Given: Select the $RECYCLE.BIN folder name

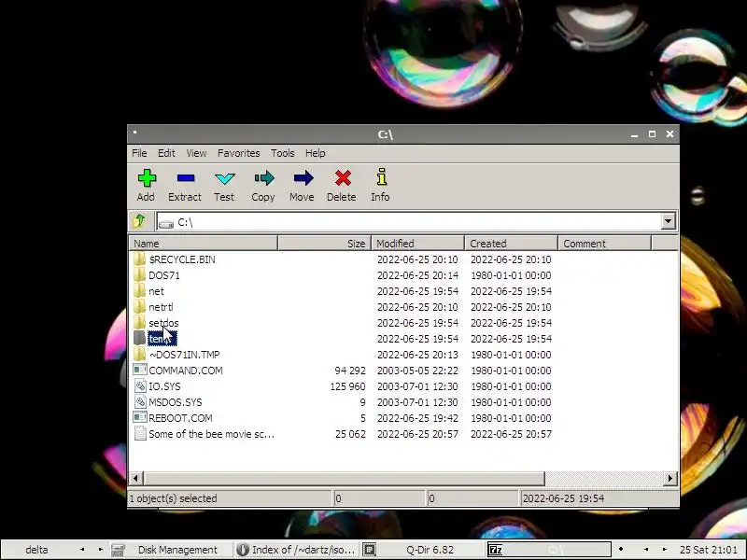Looking at the screenshot, I should (182, 259).
